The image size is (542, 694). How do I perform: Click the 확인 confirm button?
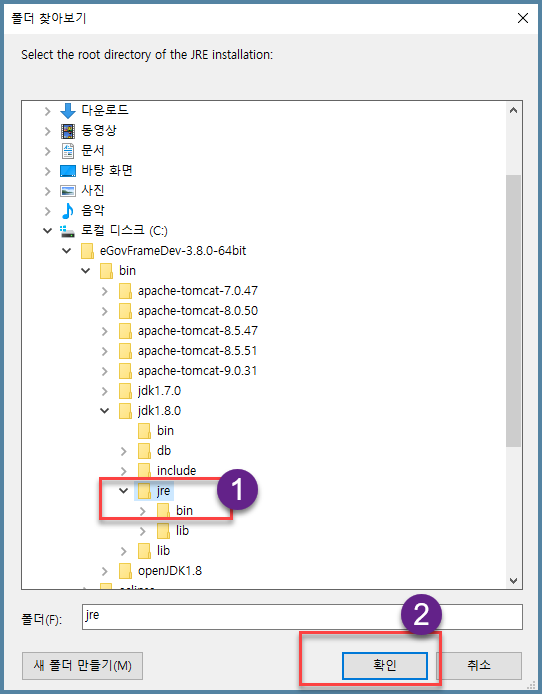[x=384, y=665]
